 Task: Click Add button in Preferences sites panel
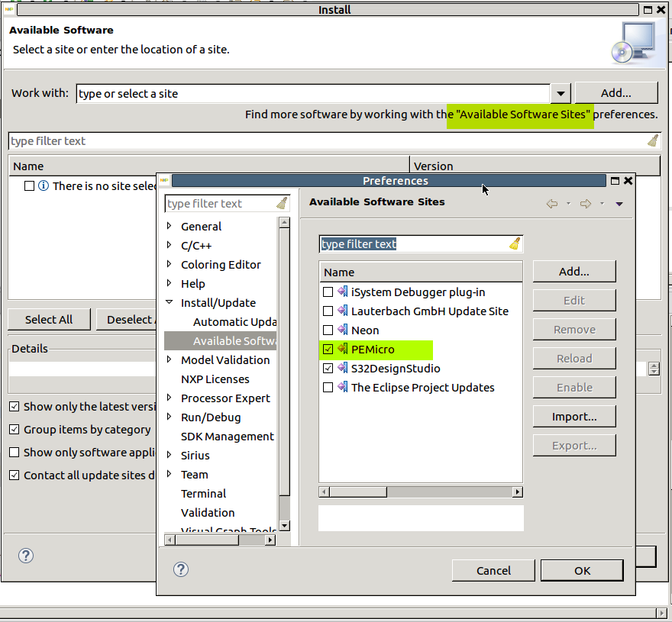[574, 272]
